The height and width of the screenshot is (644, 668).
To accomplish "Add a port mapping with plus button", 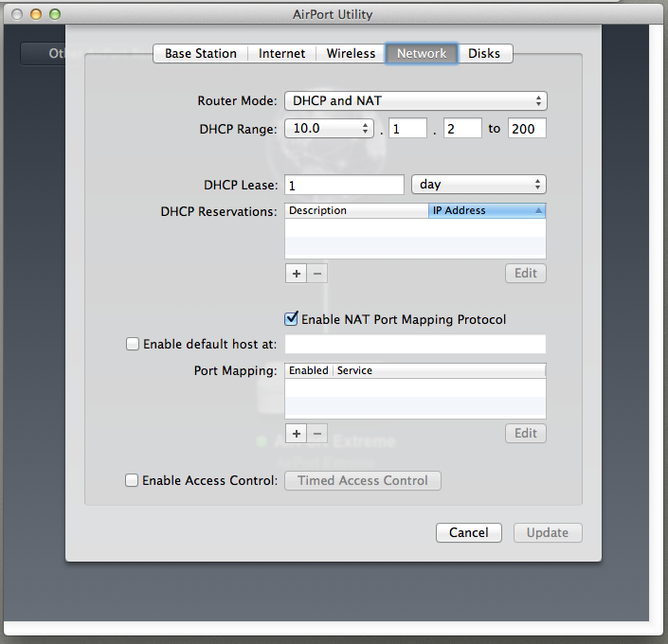I will tap(296, 434).
